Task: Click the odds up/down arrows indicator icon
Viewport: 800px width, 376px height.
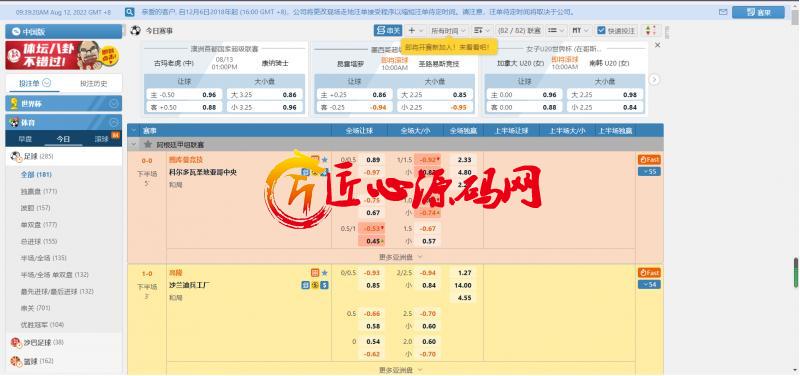Action: point(650,31)
